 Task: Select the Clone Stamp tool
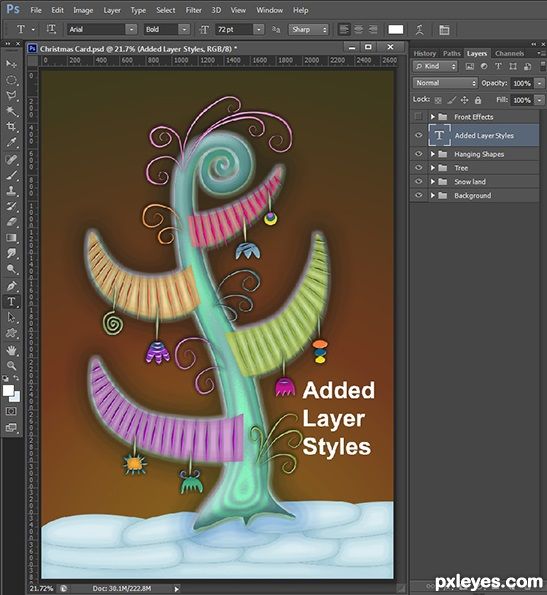[11, 190]
